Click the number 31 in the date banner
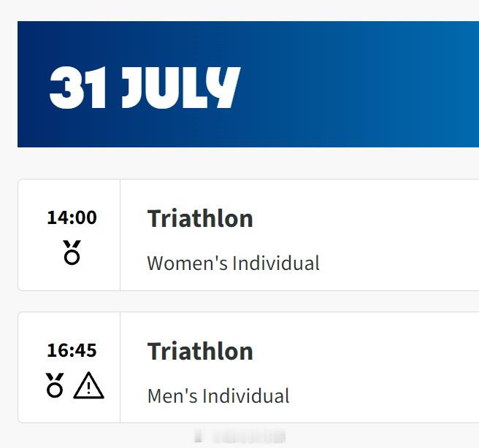The image size is (479, 448). tap(77, 88)
